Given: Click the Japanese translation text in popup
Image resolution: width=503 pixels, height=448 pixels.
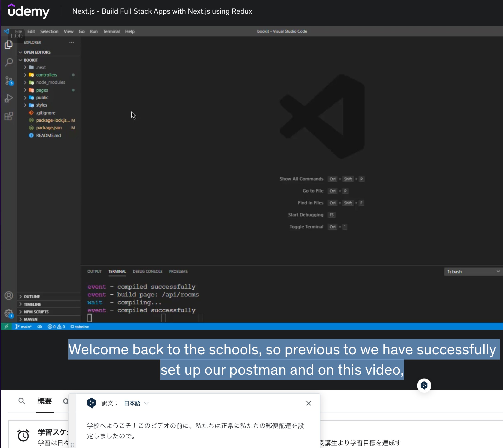Looking at the screenshot, I should tap(196, 430).
